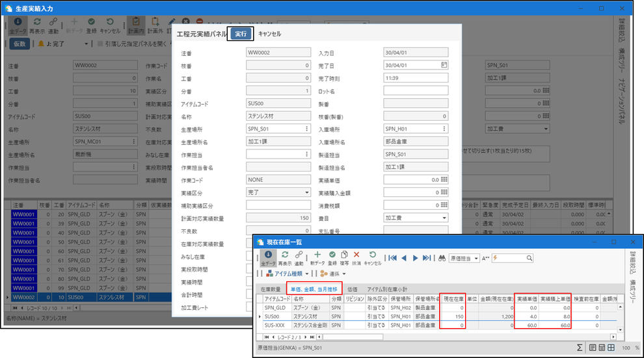Toggle 仮数 button in 生産実績入力

pyautogui.click(x=20, y=44)
